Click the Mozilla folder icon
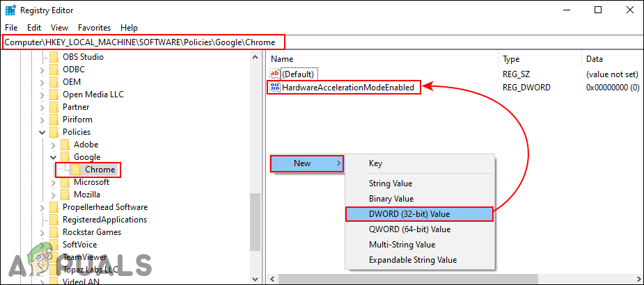 pos(65,195)
